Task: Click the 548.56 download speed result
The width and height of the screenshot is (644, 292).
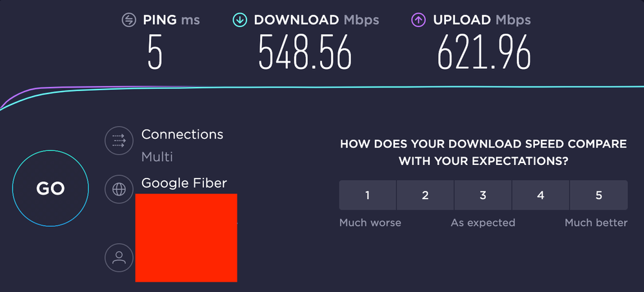Action: tap(305, 52)
